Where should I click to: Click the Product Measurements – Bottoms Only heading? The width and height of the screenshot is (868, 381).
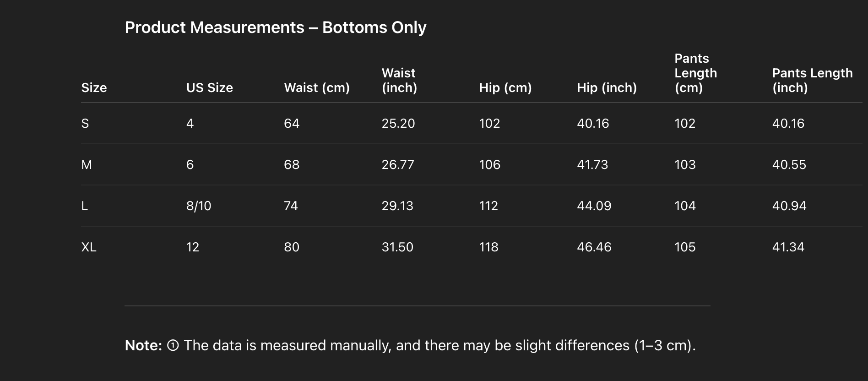pos(275,27)
